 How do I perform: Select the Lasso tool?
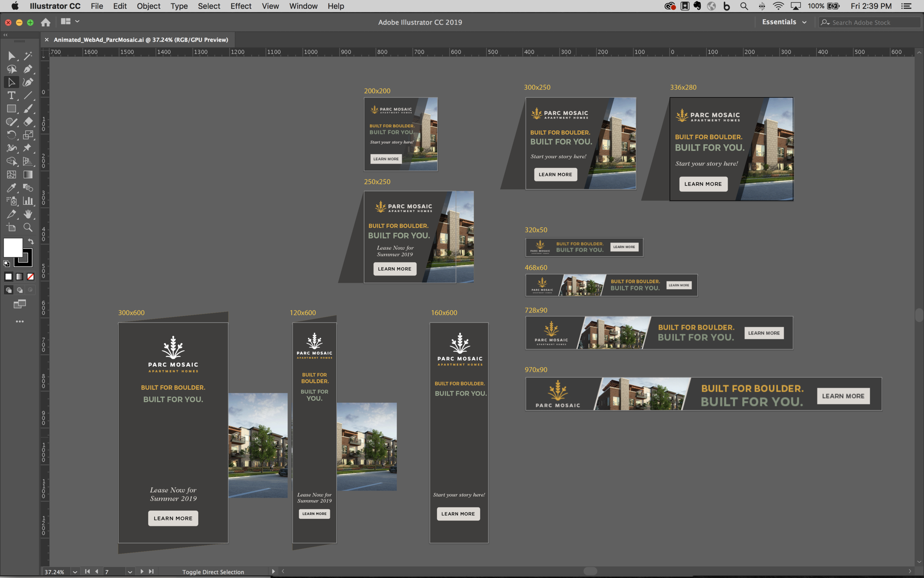(x=11, y=69)
